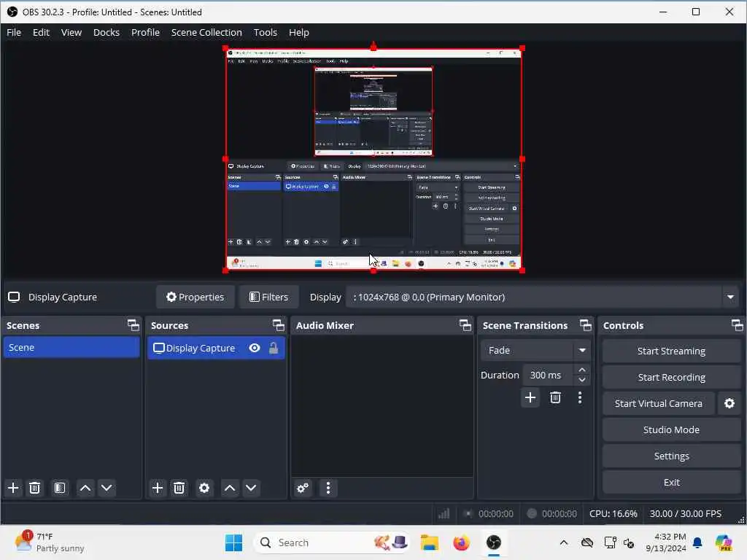Screen dimensions: 747x560
Task: Move scene down arrow in Scenes panel
Action: pyautogui.click(x=107, y=488)
